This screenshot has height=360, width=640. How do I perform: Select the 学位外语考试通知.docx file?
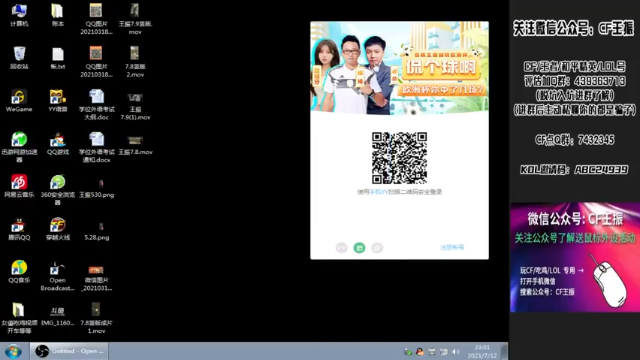click(x=96, y=147)
